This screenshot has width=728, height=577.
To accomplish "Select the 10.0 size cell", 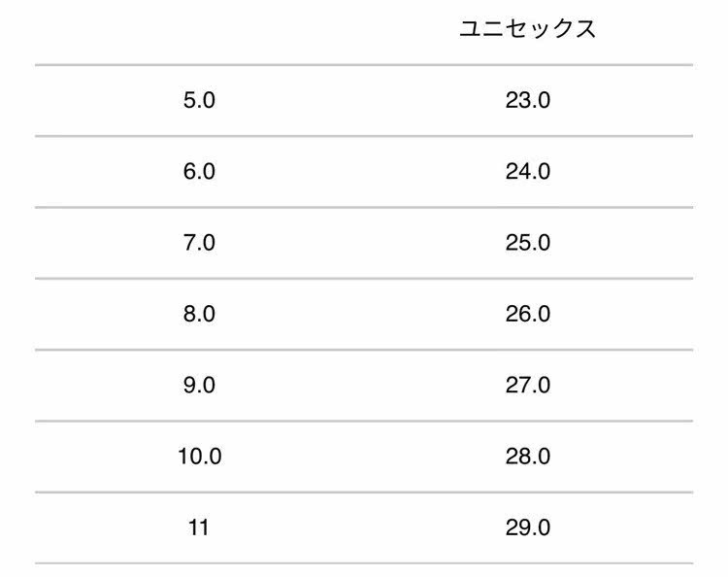I will coord(199,457).
